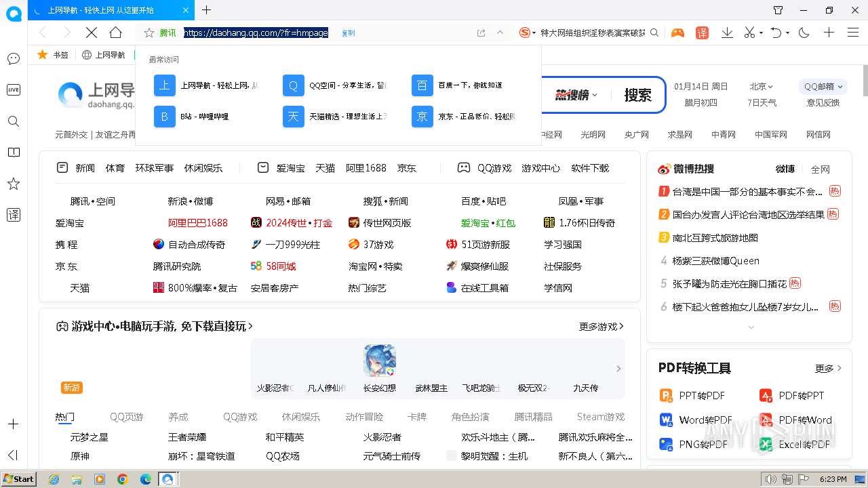Open the QQ邮箱 dropdown

coord(823,86)
